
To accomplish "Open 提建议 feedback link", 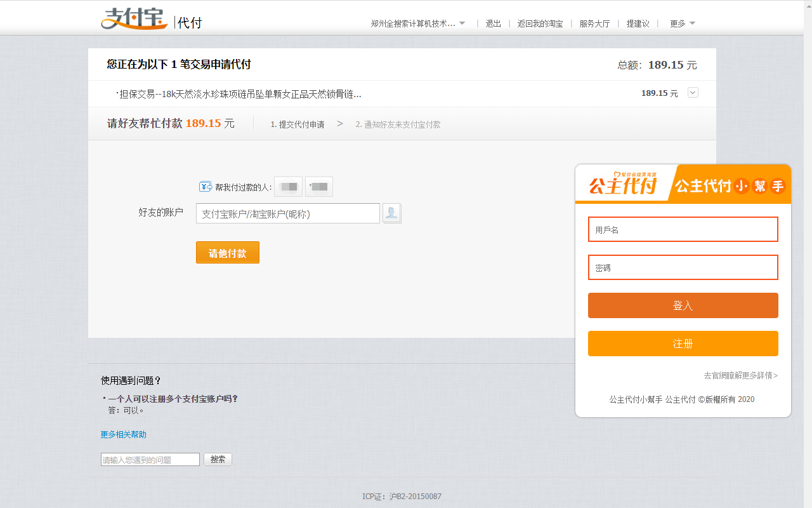I will (x=638, y=23).
